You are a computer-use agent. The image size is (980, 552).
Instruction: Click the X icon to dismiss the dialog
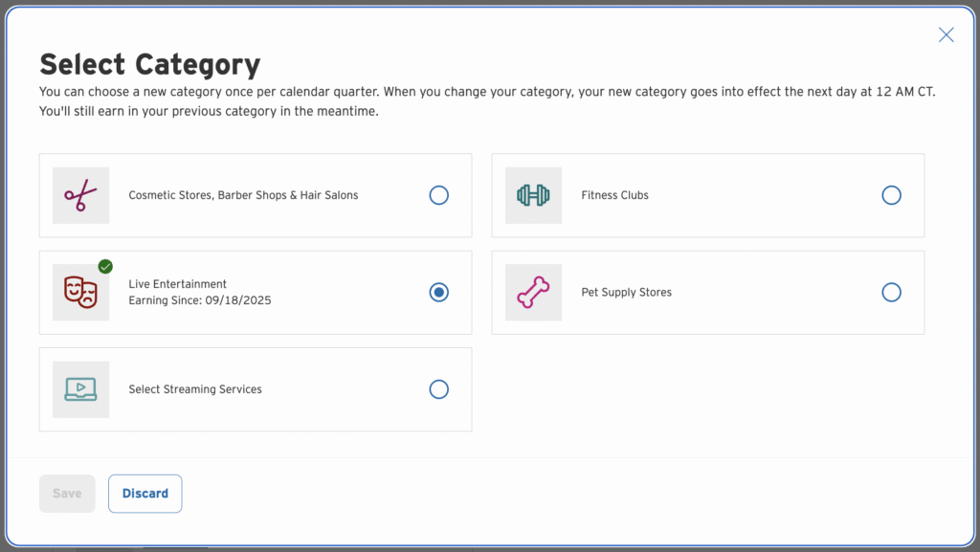(x=946, y=34)
